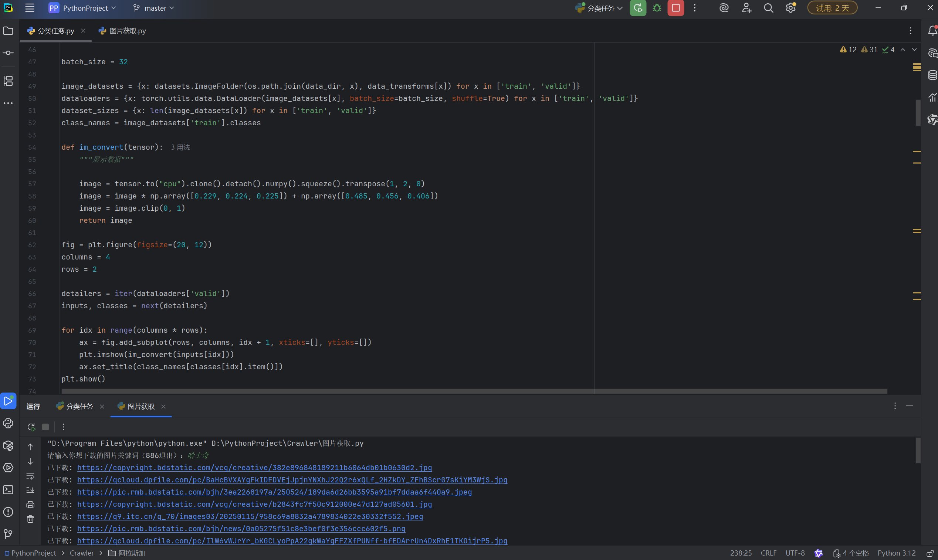Open the Python Console tool window
Screen dimensions: 938x560
click(8, 423)
